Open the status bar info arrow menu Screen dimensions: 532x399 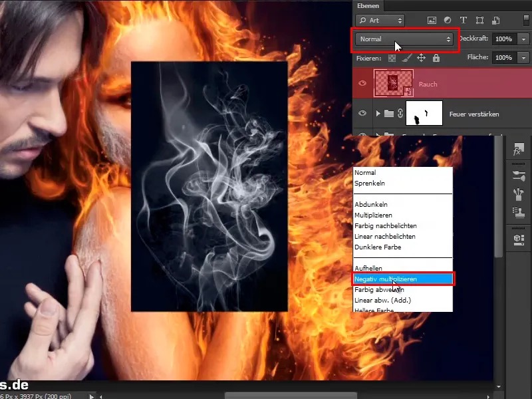click(x=91, y=396)
